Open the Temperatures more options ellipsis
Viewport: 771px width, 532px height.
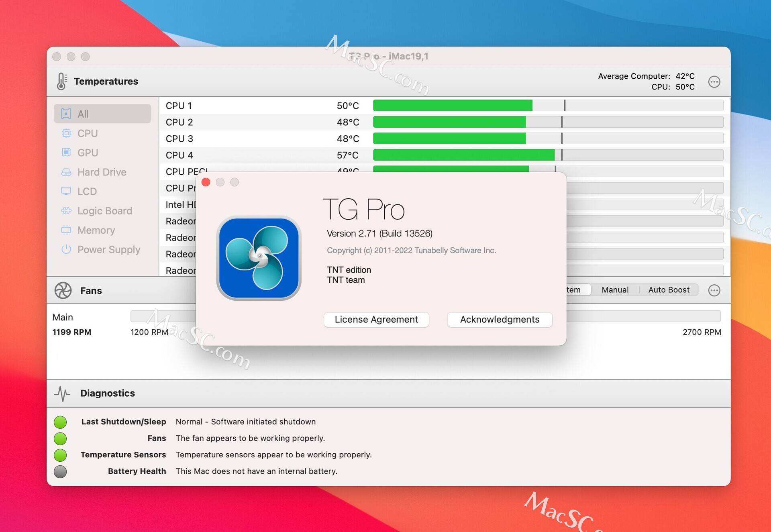tap(714, 82)
